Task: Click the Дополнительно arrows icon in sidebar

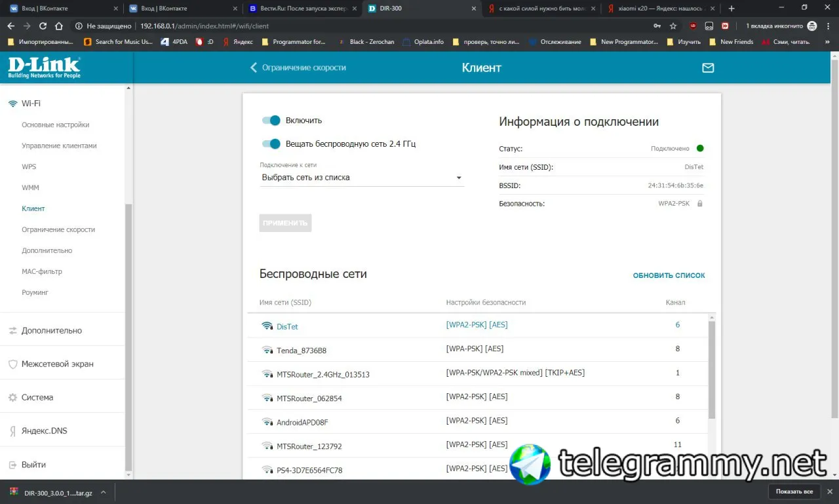Action: pos(12,331)
